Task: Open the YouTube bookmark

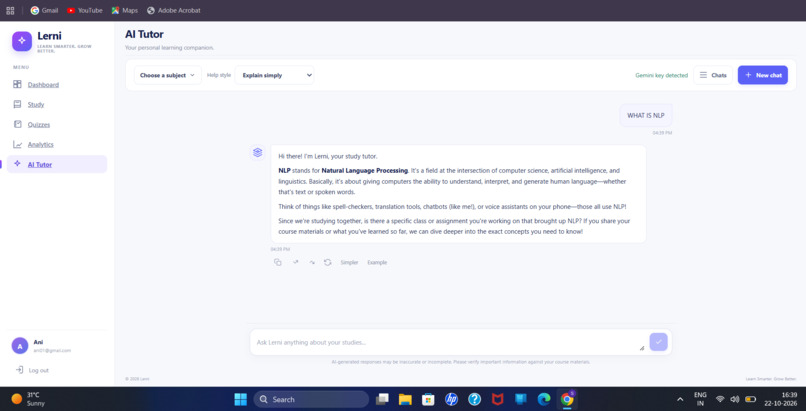Action: point(85,10)
